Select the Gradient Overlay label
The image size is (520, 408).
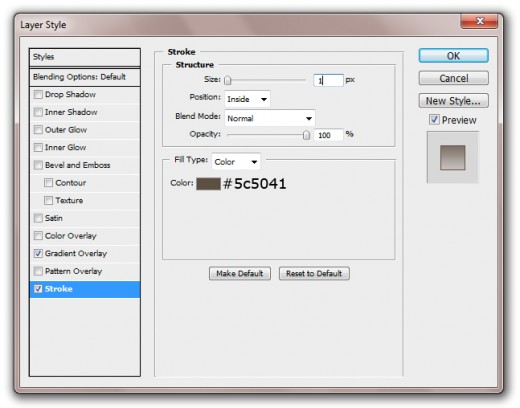tap(76, 254)
